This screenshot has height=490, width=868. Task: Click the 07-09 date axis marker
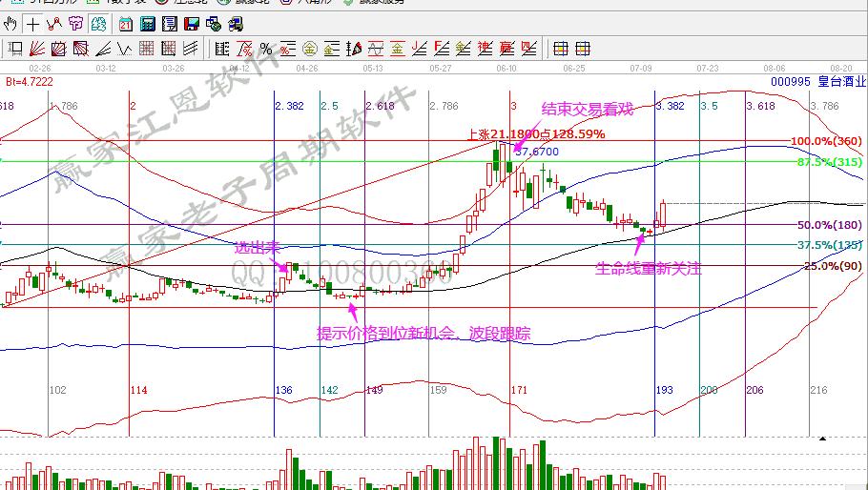coord(639,69)
